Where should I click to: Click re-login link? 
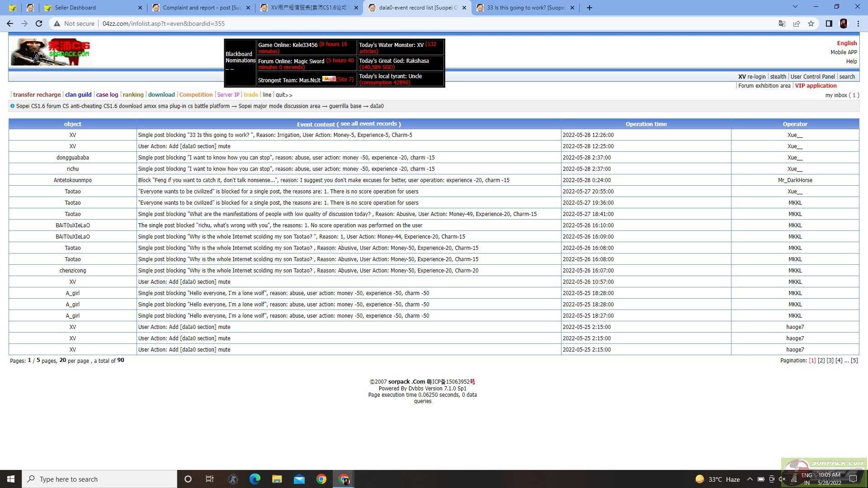(756, 77)
